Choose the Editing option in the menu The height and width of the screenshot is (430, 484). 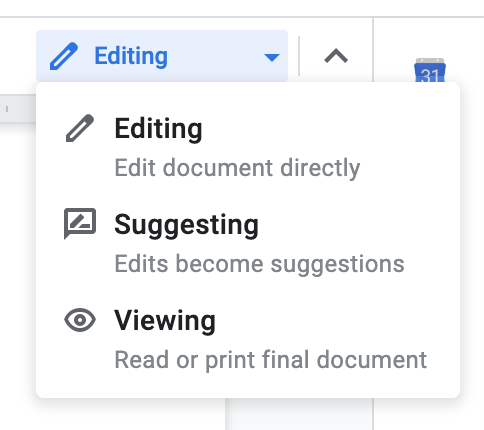248,147
